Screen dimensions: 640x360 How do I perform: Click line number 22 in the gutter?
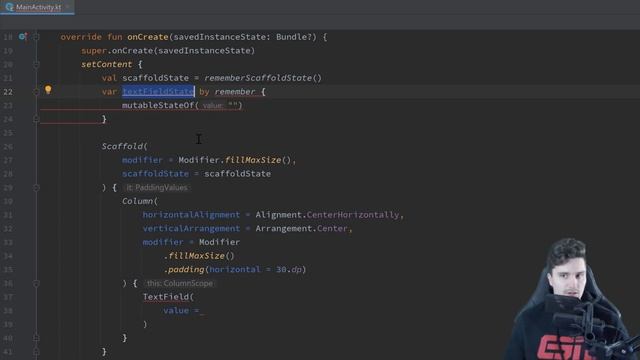8,92
